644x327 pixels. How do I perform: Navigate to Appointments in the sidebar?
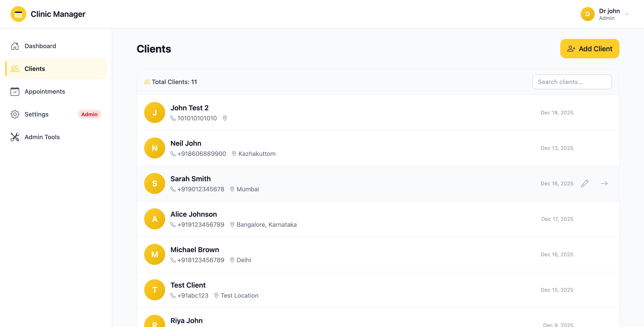(x=45, y=92)
